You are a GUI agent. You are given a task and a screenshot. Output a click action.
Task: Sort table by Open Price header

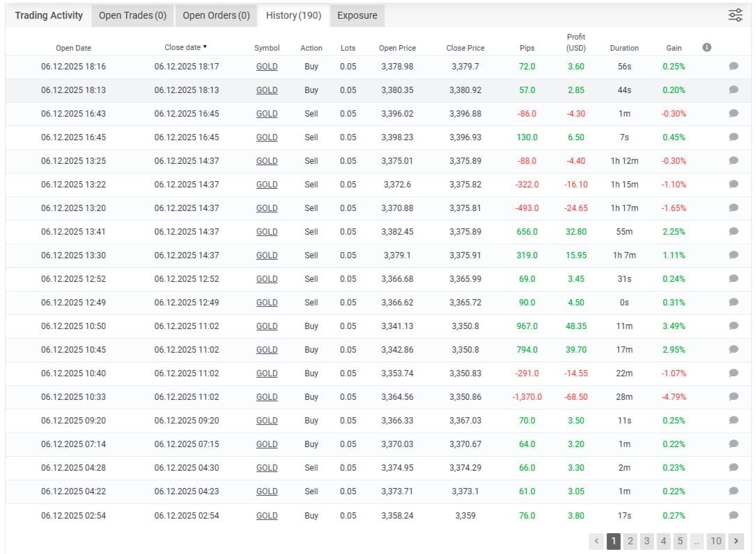tap(397, 48)
